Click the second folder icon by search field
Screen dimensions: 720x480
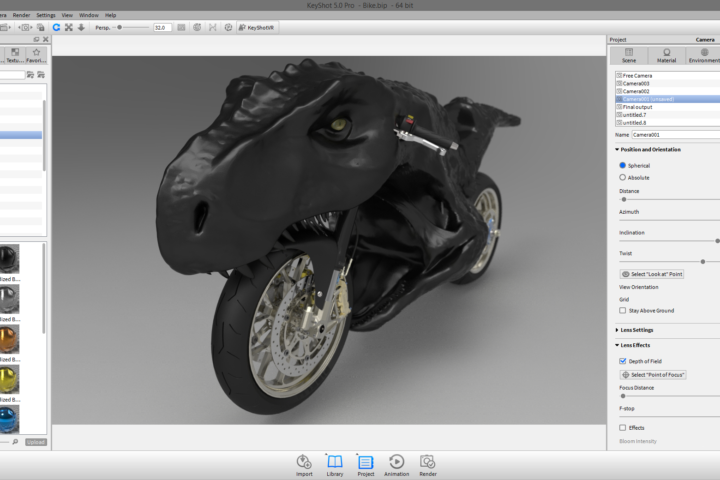[x=41, y=74]
